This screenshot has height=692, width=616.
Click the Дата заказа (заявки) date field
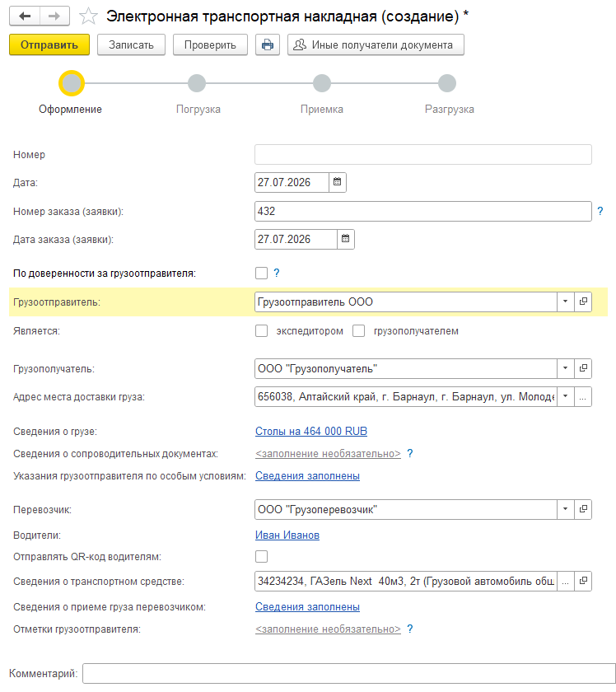pos(296,239)
